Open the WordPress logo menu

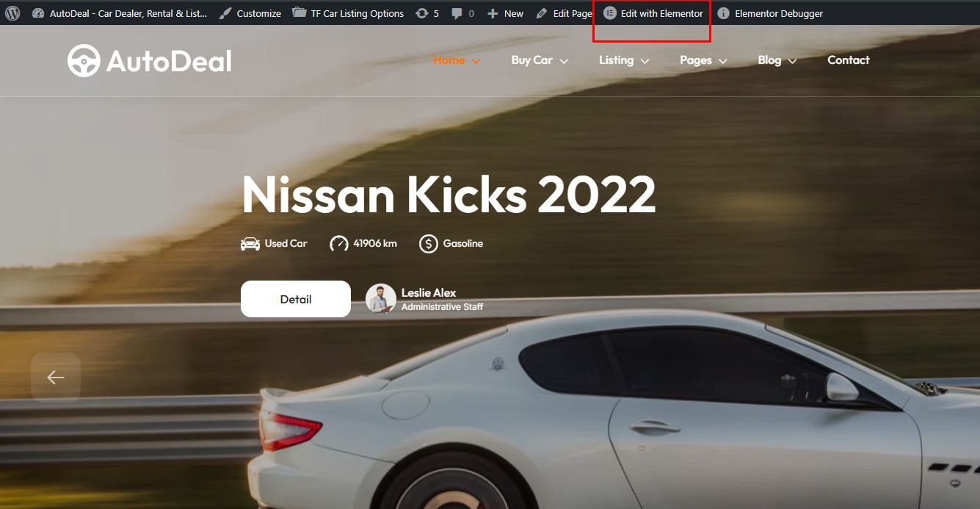(x=12, y=13)
